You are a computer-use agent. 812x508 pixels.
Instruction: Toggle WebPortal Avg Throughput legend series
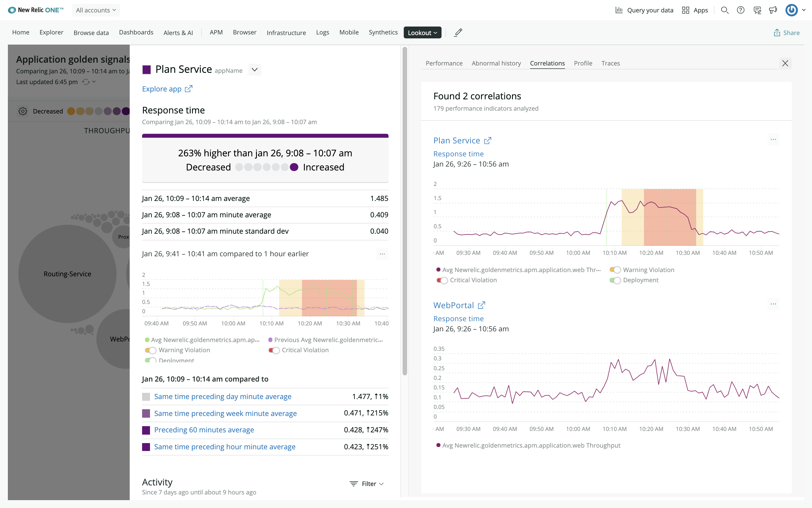pyautogui.click(x=528, y=445)
